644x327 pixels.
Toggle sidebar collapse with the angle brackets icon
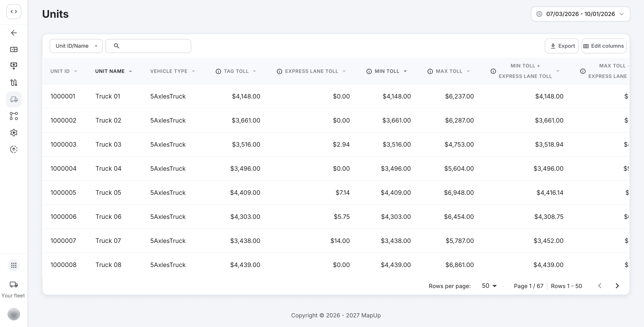[14, 12]
